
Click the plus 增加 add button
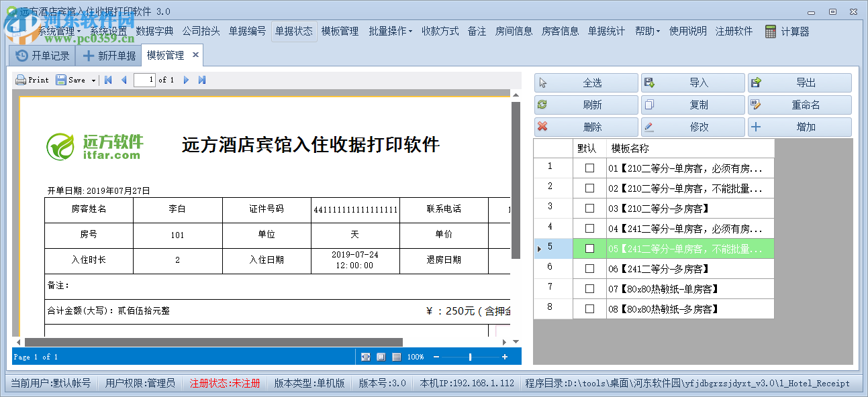tap(800, 127)
